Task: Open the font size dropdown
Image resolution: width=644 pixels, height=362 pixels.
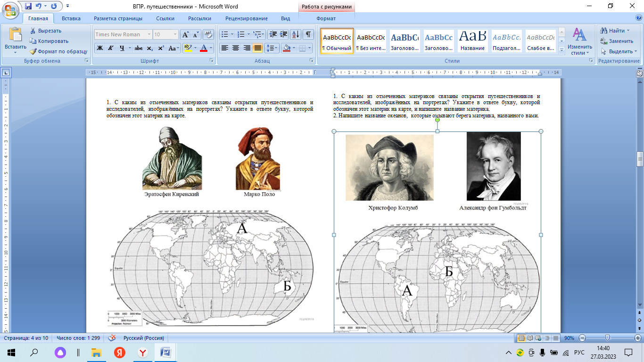Action: coord(175,34)
